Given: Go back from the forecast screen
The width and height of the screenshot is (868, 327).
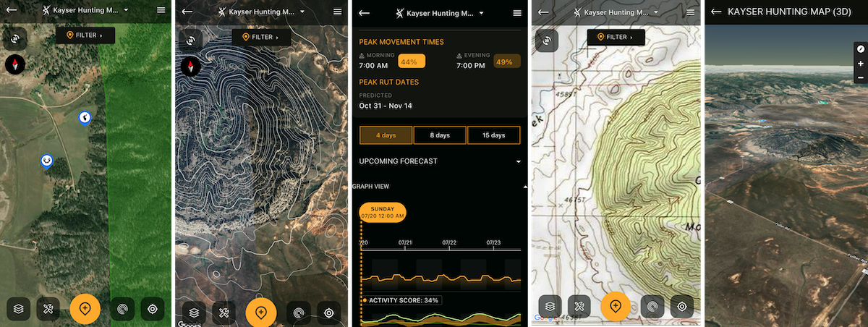Looking at the screenshot, I should pyautogui.click(x=364, y=13).
